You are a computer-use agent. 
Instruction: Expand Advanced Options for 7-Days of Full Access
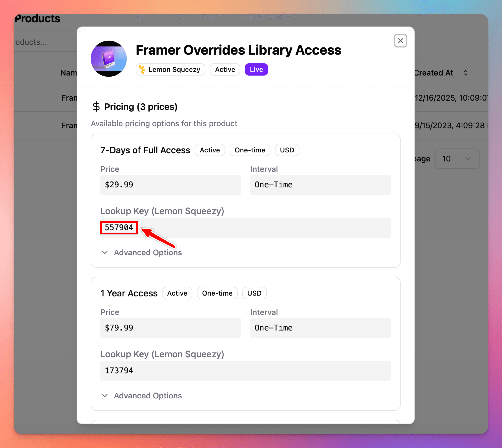142,253
